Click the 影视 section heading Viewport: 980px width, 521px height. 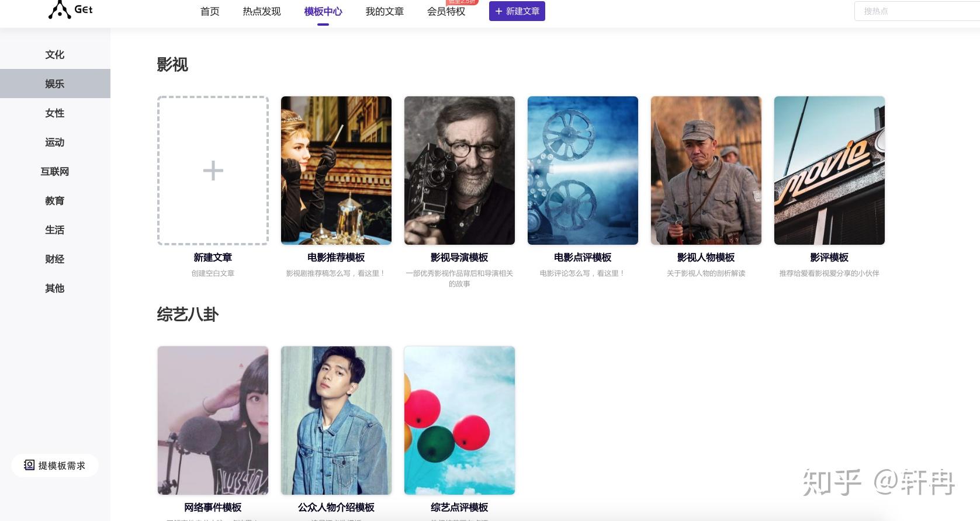[172, 64]
